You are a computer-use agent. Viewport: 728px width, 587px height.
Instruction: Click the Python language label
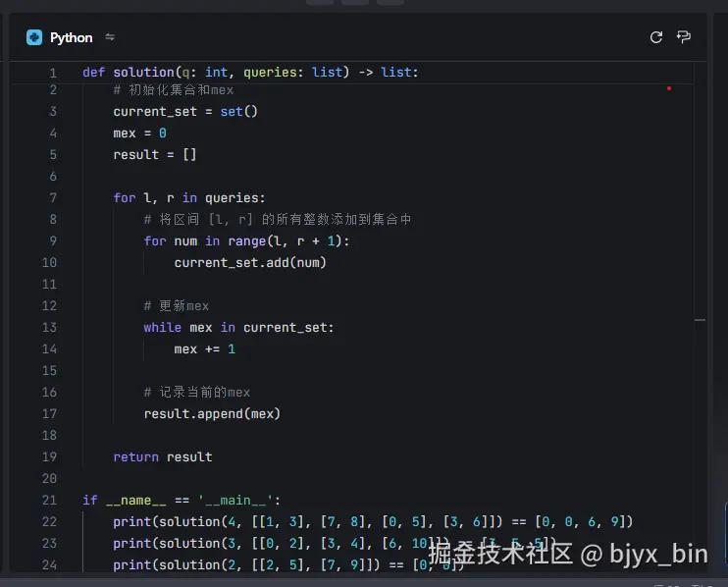pos(71,37)
